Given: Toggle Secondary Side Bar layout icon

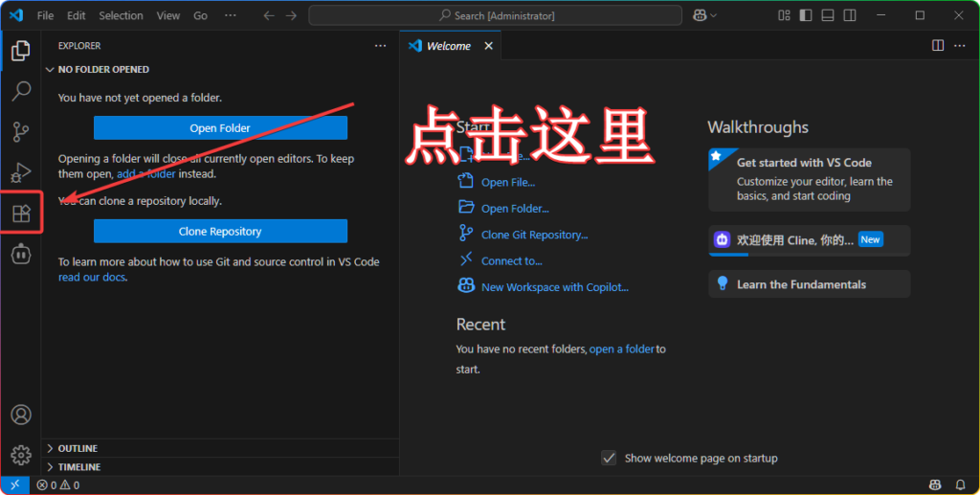Looking at the screenshot, I should coord(850,15).
